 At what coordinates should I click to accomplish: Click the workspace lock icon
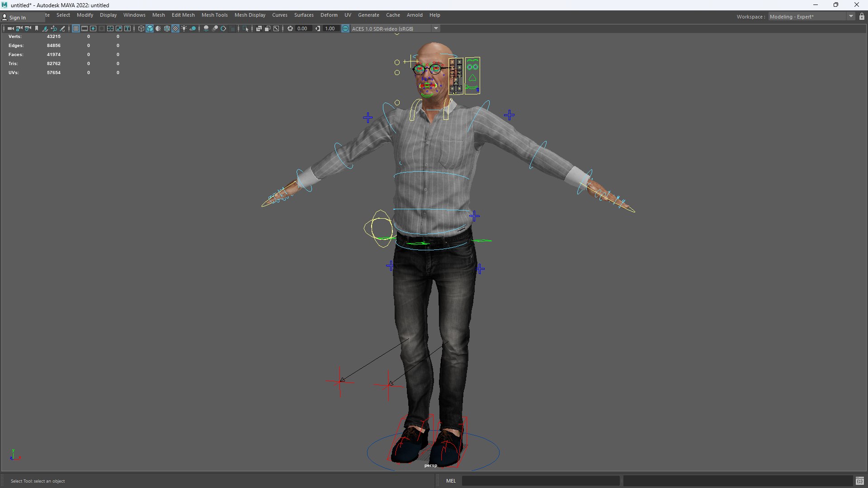[x=862, y=17]
